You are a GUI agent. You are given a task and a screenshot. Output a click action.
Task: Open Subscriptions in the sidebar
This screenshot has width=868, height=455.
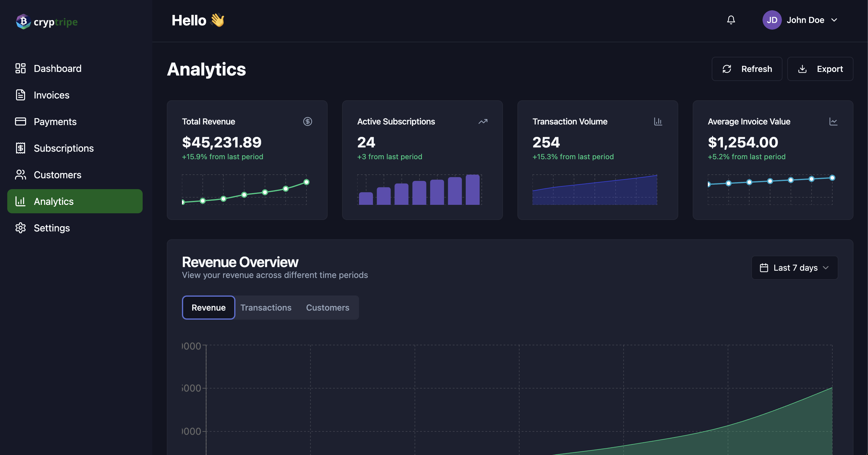[75, 148]
